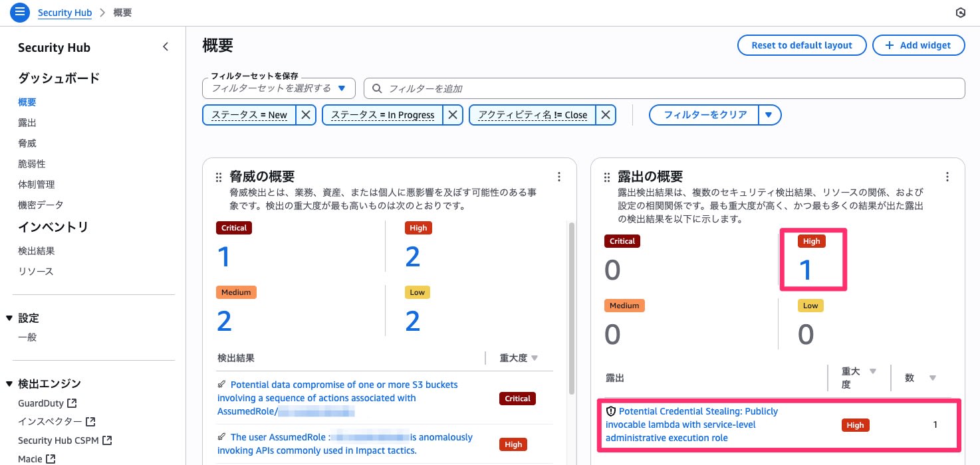This screenshot has width=980, height=465.
Task: Click the shield icon of Potential Credential Stealing
Action: point(611,411)
